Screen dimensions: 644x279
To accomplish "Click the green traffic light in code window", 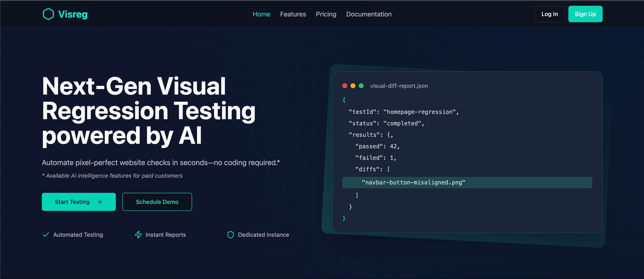I will pyautogui.click(x=361, y=86).
